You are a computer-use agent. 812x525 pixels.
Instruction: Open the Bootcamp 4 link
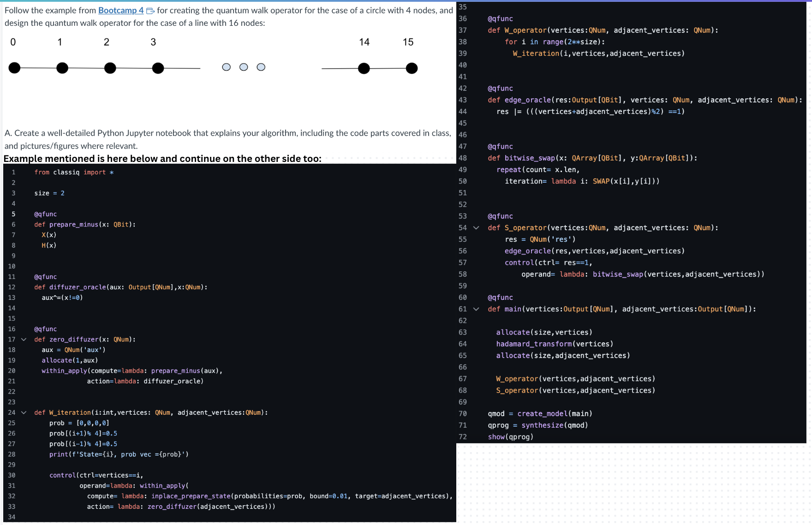pos(121,10)
